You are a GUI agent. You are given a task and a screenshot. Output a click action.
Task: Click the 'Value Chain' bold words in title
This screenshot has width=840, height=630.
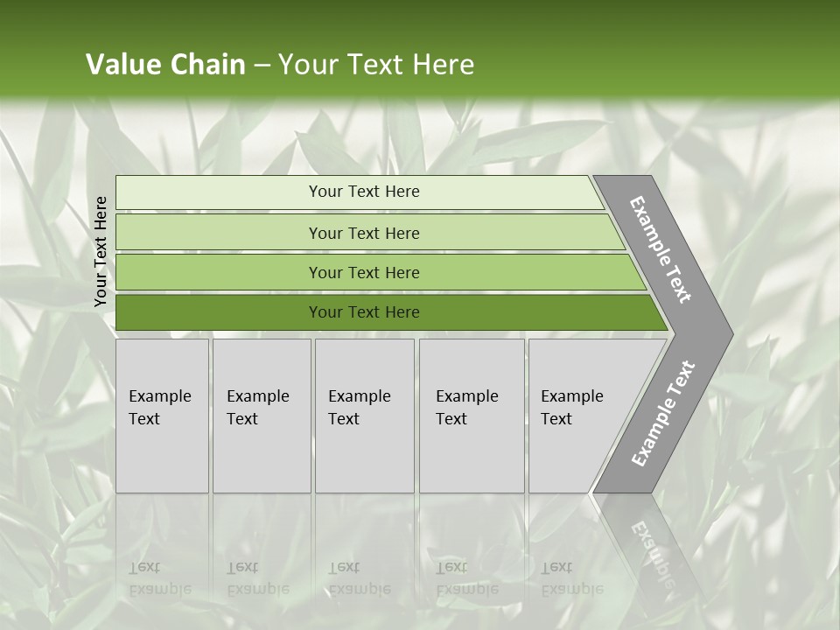point(165,65)
